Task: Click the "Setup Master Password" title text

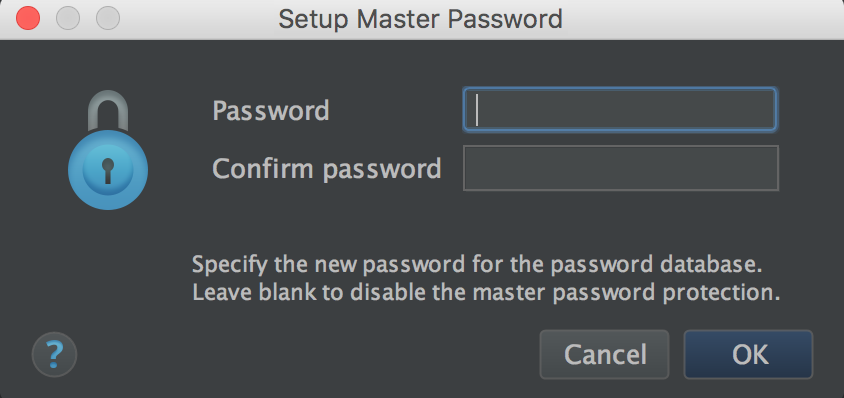Action: 420,20
